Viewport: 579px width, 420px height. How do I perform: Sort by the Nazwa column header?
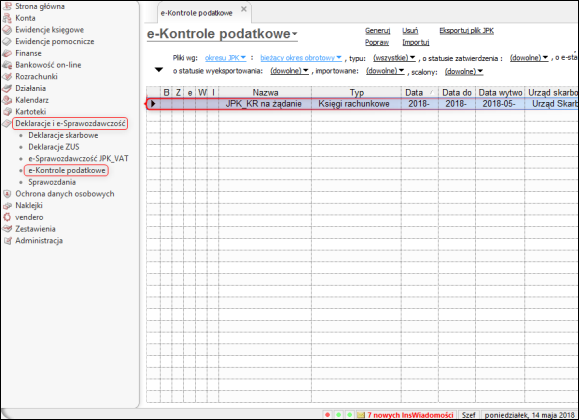(x=265, y=92)
